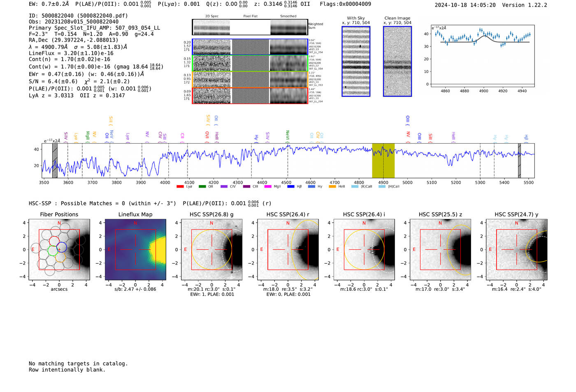Click the 'Smoothed' column header

pyautogui.click(x=288, y=16)
